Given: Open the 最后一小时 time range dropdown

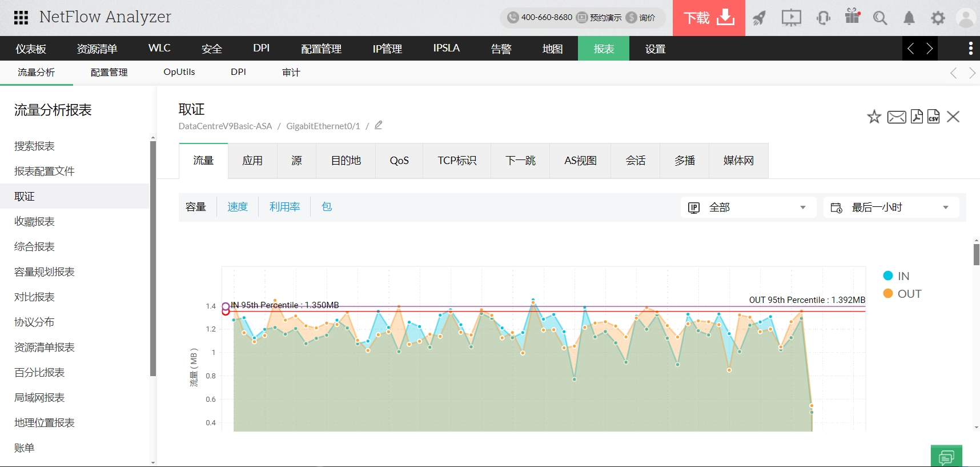Looking at the screenshot, I should pyautogui.click(x=890, y=207).
